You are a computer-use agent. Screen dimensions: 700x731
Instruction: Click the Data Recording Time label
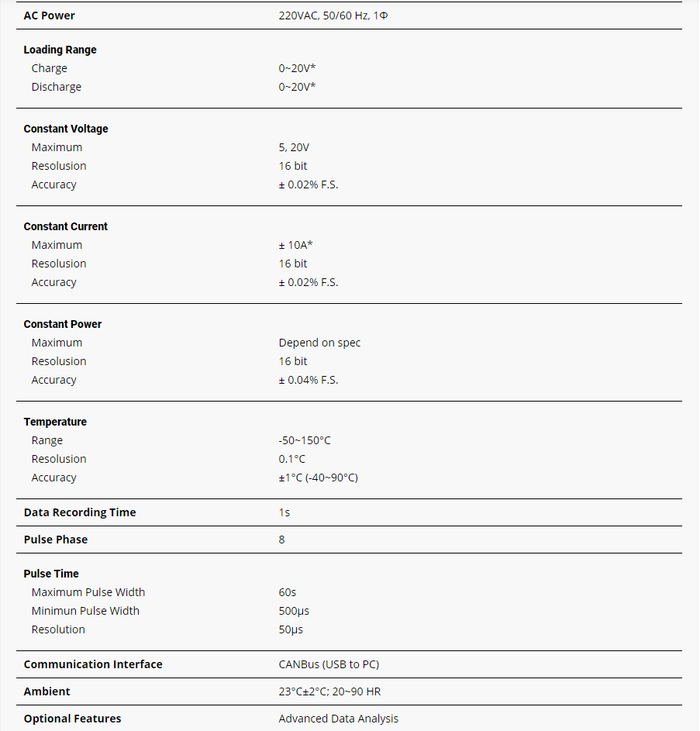coord(80,512)
